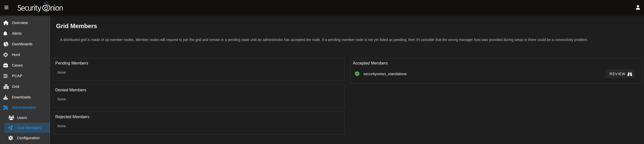Review the securityonion_standalone member

pos(620,74)
